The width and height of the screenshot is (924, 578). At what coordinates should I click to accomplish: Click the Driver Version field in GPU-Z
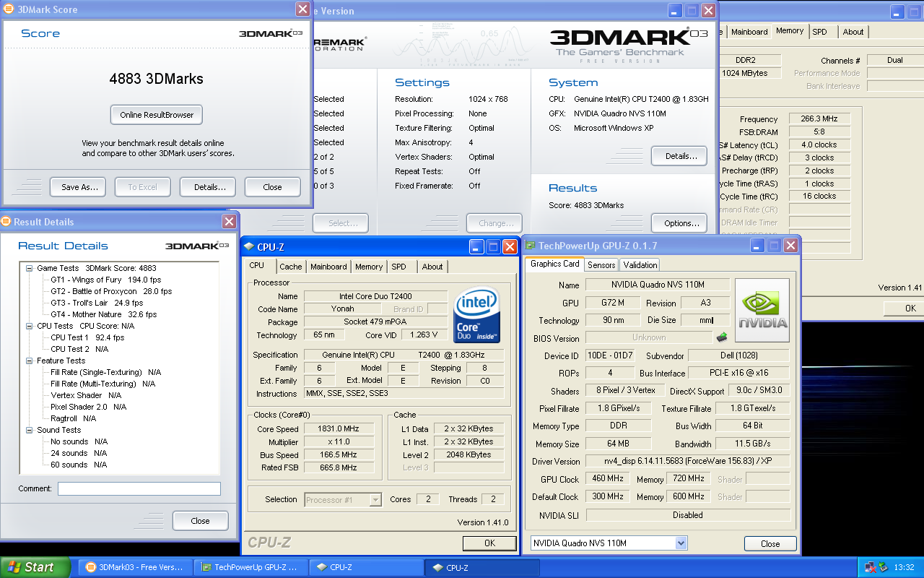point(688,461)
